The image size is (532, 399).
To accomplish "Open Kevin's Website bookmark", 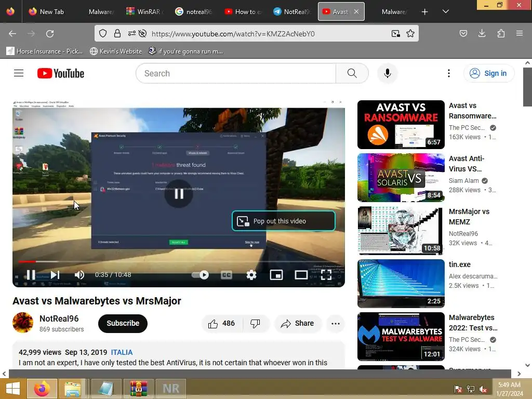I will click(x=116, y=51).
